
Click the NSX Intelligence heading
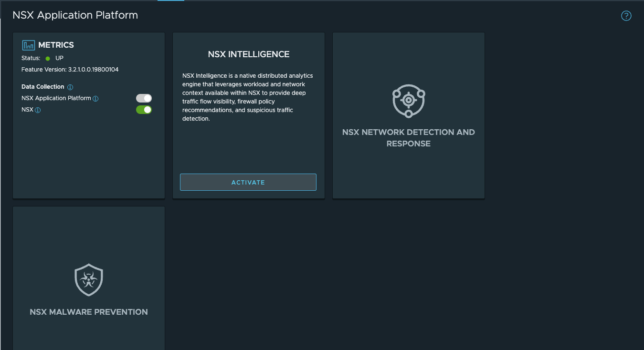(x=249, y=54)
